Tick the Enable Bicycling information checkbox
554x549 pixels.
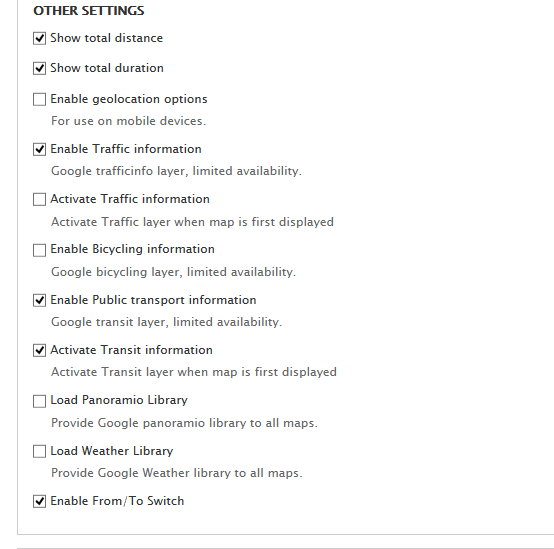tap(39, 250)
